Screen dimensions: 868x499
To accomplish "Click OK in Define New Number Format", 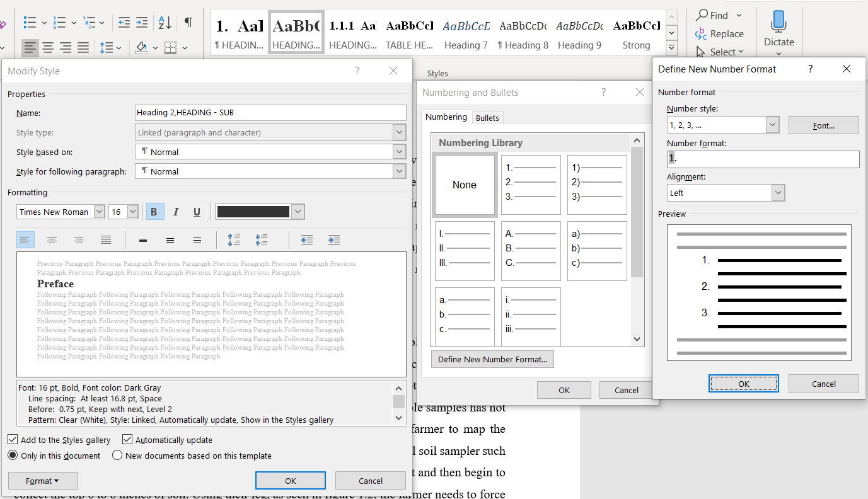I will pos(744,384).
